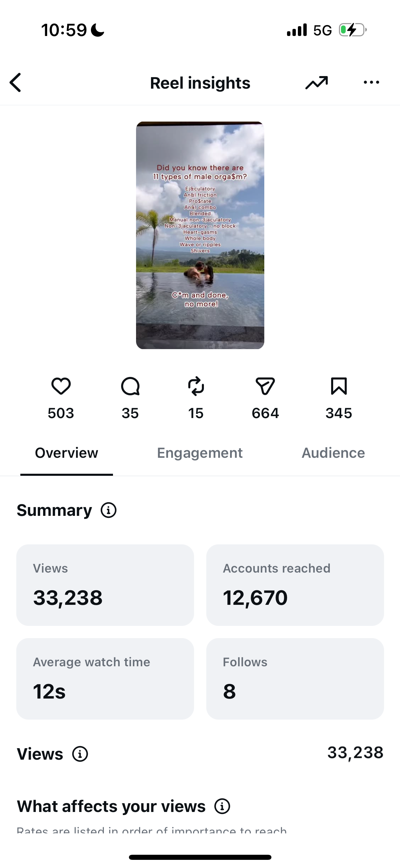
Task: Tap the battery indicator in status bar
Action: pos(353,30)
